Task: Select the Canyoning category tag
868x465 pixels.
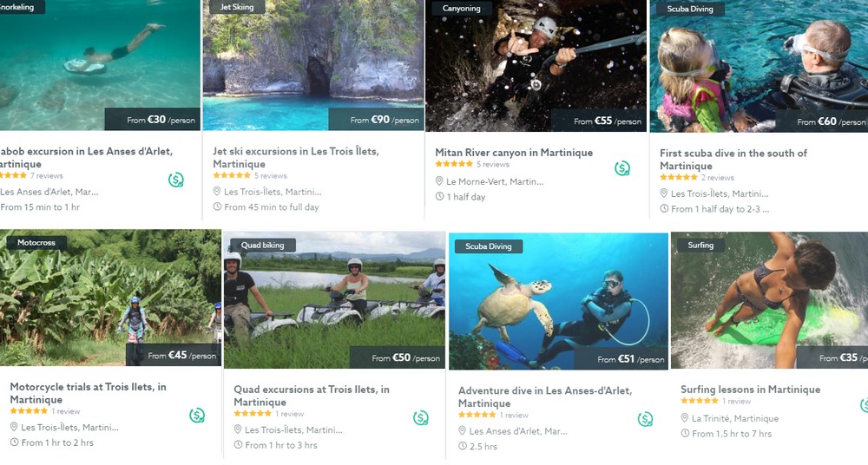Action: click(x=461, y=9)
